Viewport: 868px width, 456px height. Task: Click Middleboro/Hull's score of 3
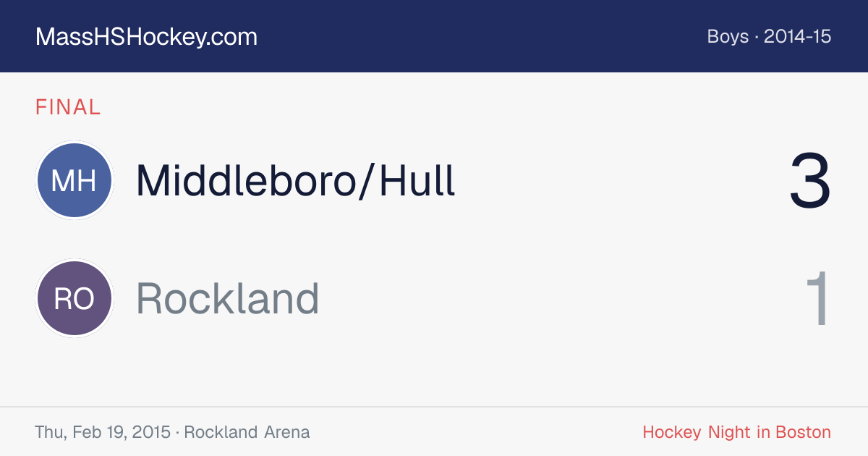(x=810, y=180)
